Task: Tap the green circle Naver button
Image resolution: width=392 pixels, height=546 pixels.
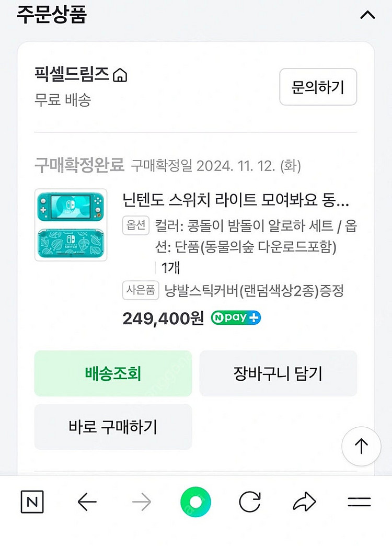Action: (x=195, y=503)
